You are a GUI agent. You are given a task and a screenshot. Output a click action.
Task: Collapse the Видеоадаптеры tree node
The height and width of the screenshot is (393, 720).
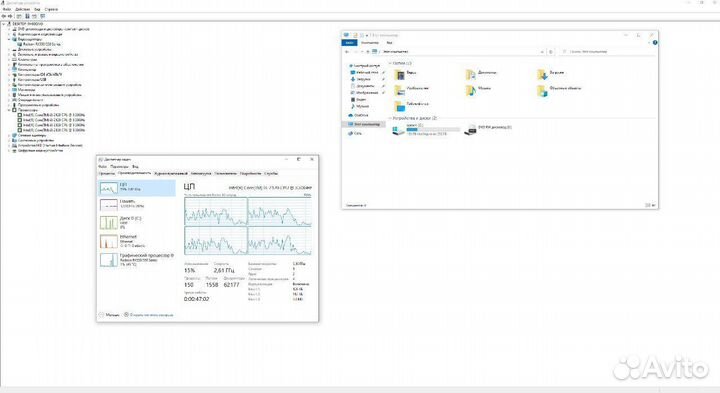pos(9,39)
